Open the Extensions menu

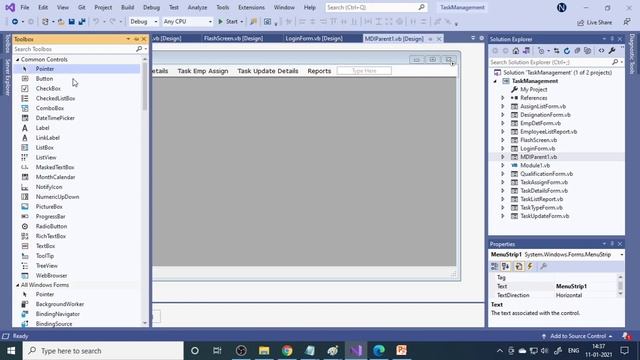pos(251,7)
